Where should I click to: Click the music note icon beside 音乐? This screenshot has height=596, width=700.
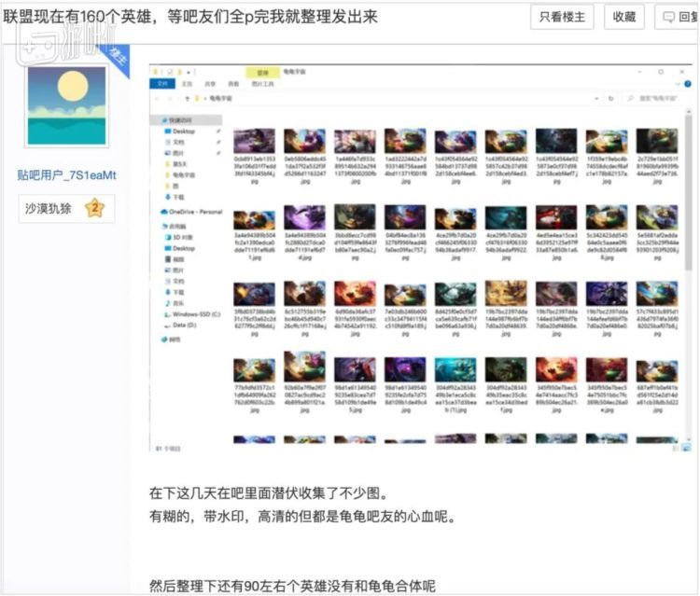(168, 303)
